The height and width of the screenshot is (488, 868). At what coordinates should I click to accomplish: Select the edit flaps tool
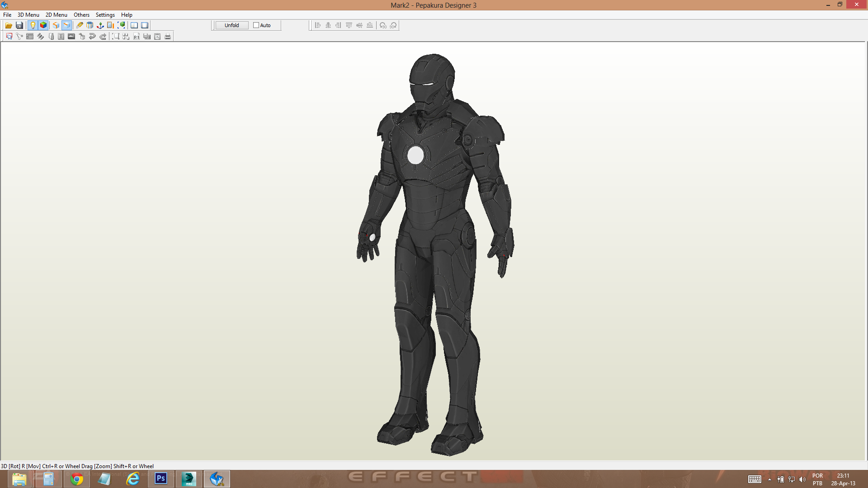(30, 37)
